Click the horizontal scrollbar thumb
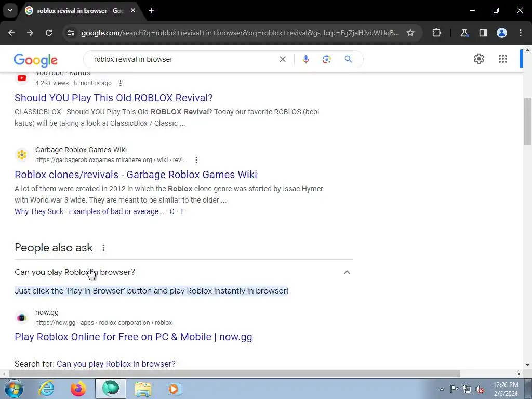 [x=234, y=374]
